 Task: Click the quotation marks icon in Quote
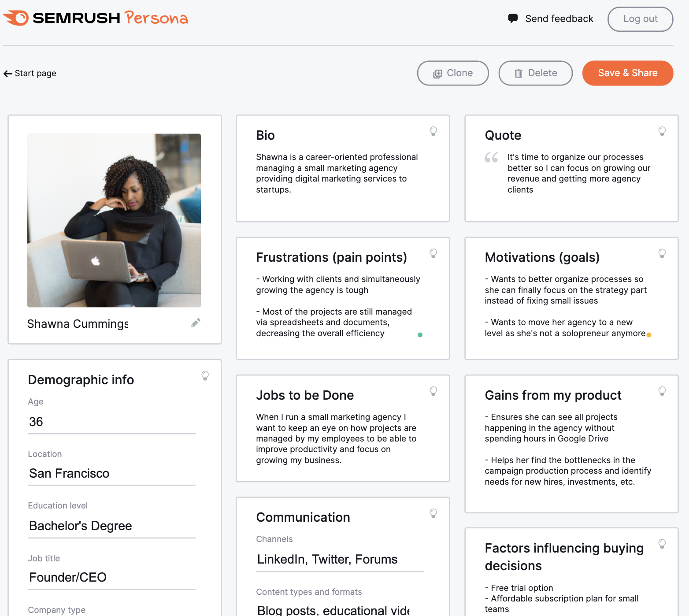[x=491, y=157]
